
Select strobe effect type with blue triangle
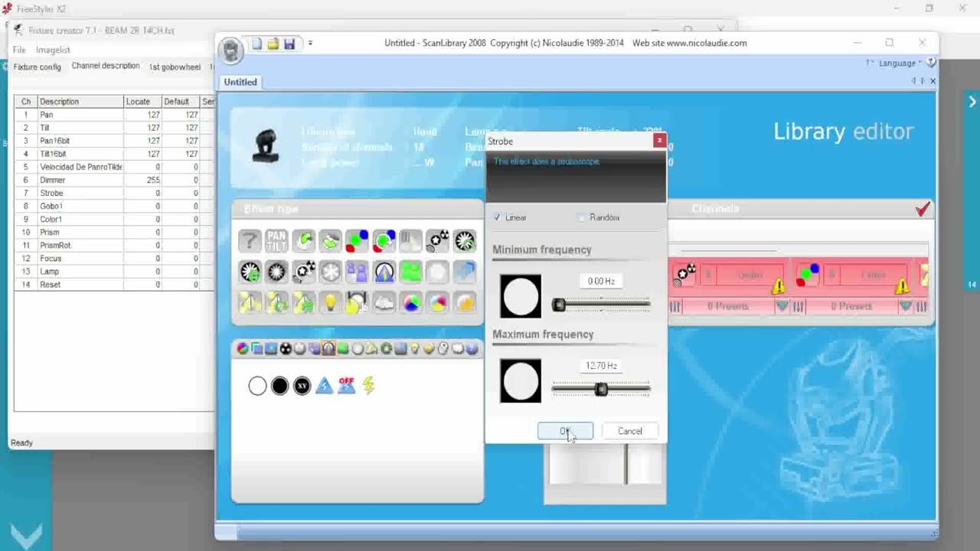coord(384,272)
